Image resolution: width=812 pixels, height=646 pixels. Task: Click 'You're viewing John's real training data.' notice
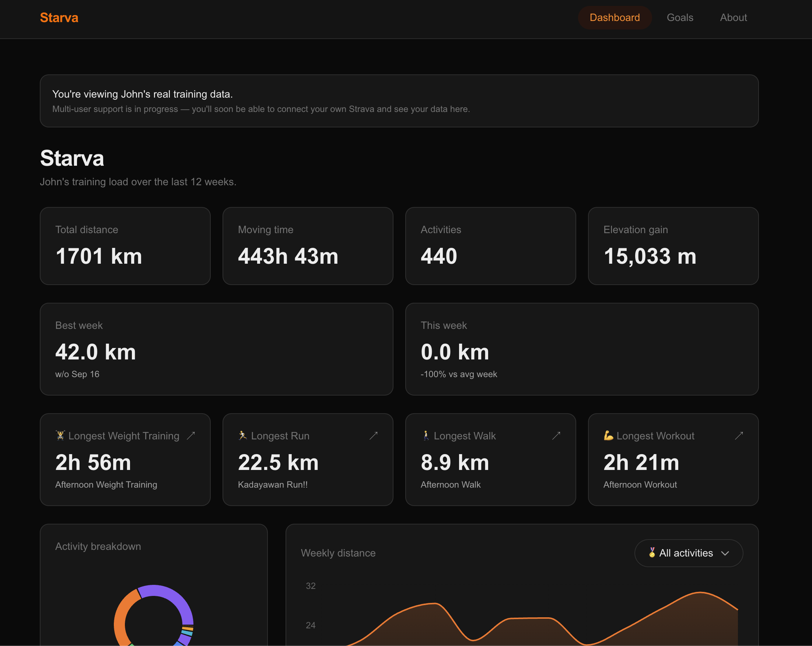click(x=142, y=94)
